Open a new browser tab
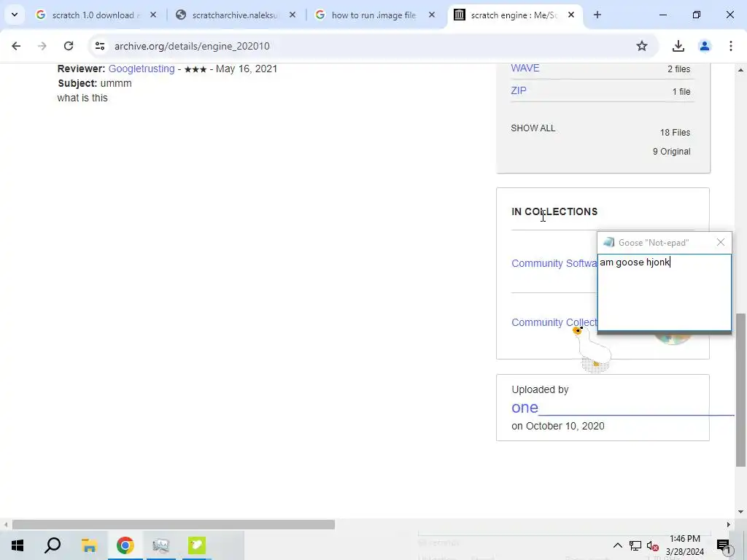 597,15
